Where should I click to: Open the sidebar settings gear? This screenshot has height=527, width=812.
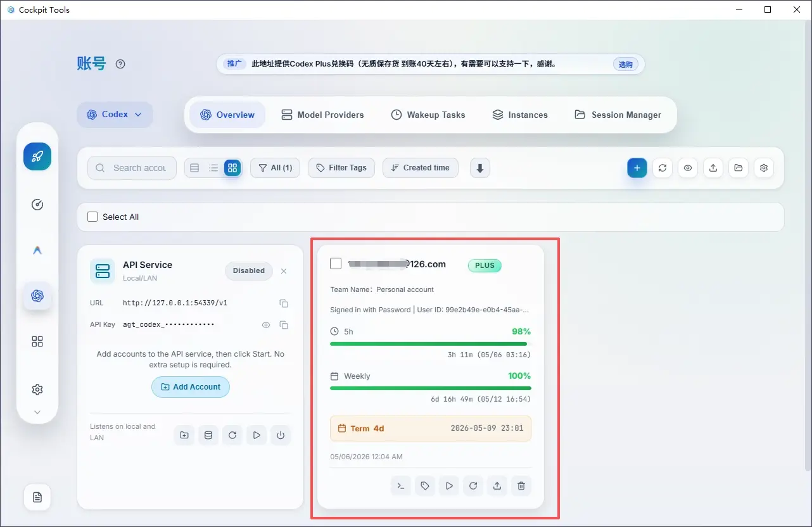pos(37,389)
